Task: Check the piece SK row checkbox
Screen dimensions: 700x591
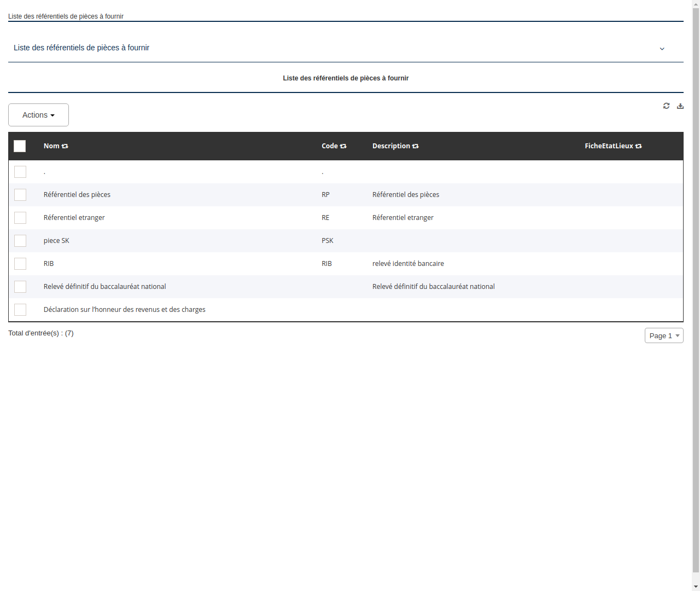Action: click(x=20, y=241)
